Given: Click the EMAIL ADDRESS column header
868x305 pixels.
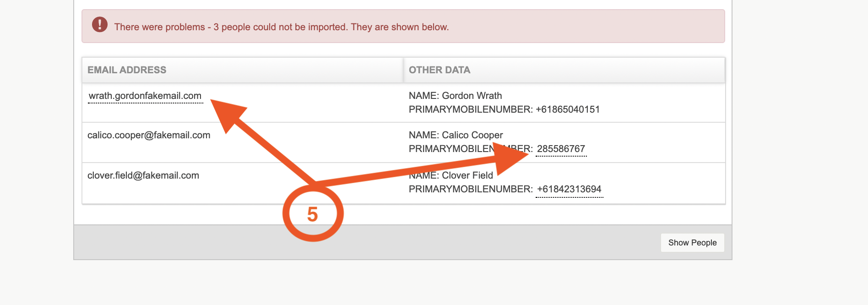Looking at the screenshot, I should coord(127,70).
